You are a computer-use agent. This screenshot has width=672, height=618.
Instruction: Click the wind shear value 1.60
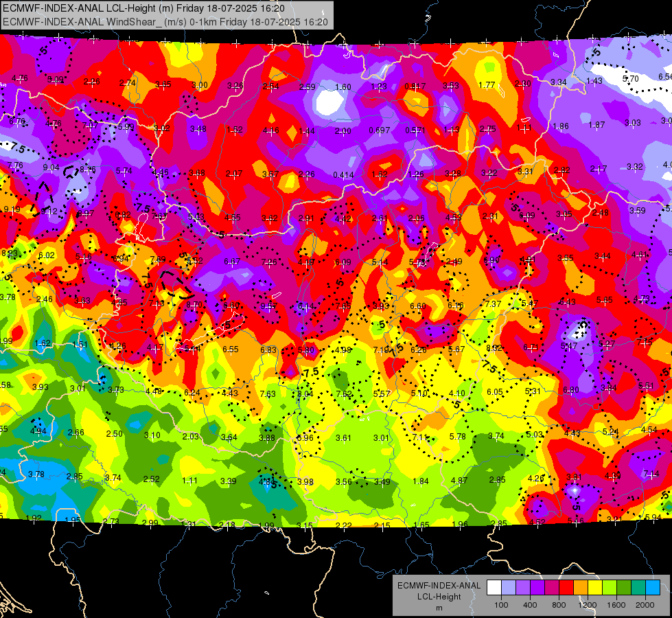(343, 87)
